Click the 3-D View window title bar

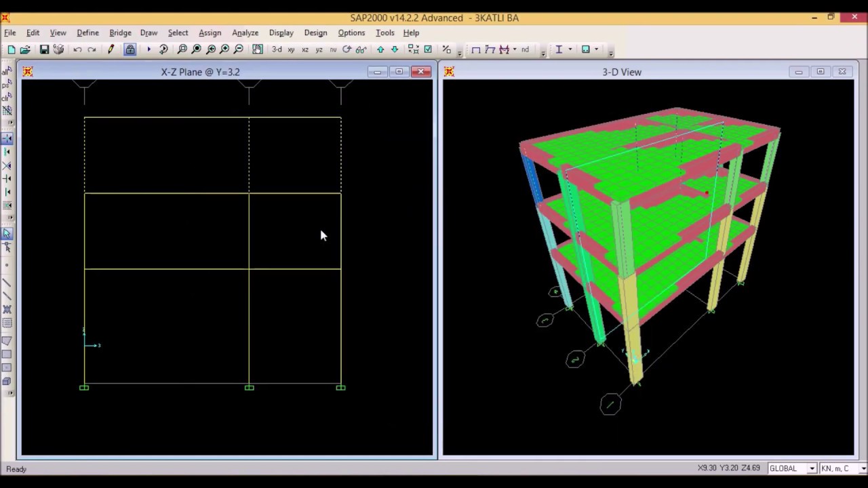[622, 72]
